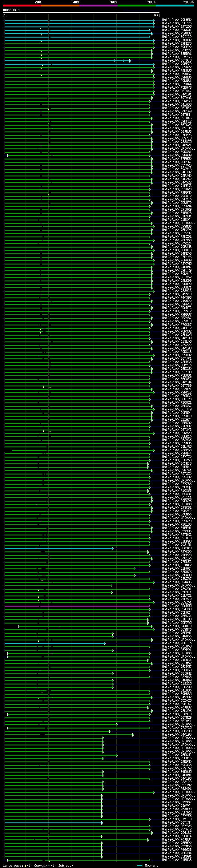This screenshot has height=868, width=197.
Task: Select the last hit label UniRef100_C1BM38
Action: click(177, 860)
